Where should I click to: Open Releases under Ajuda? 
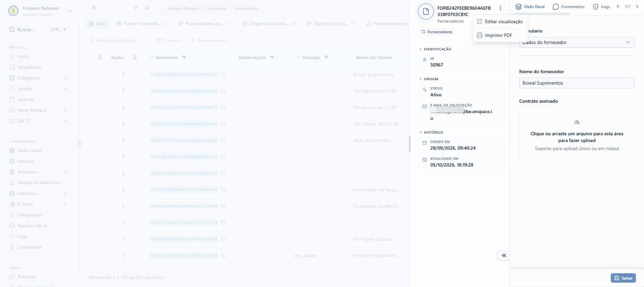26,277
